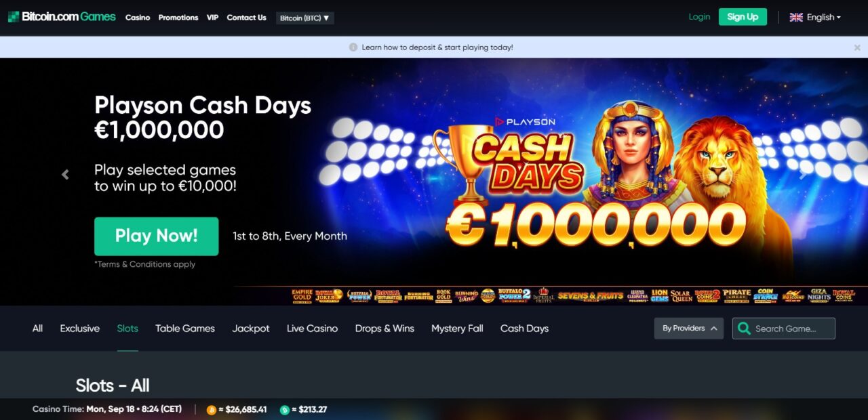Open the Login link
Screen dimensions: 868x420
coord(699,17)
